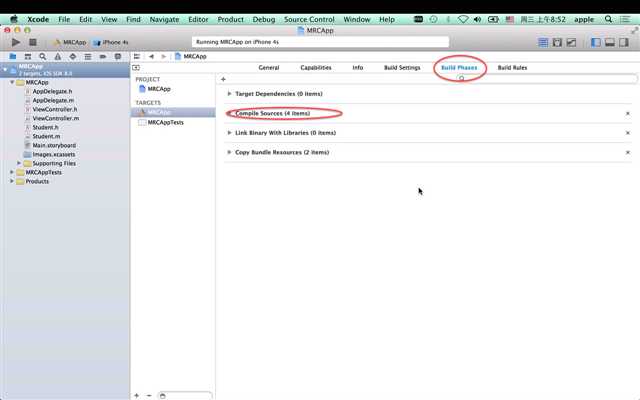Expand the Supporting Files group
This screenshot has height=400, width=640.
click(x=19, y=163)
